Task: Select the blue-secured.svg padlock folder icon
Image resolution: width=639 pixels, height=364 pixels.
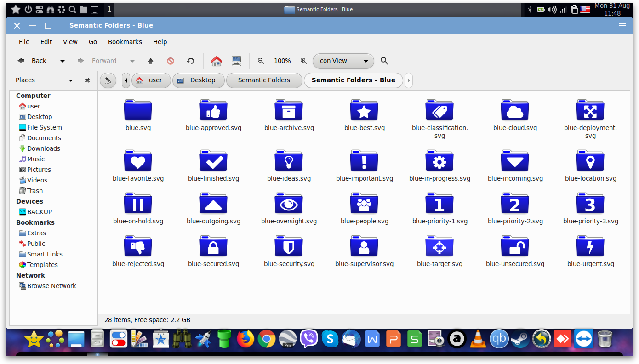Action: (213, 246)
